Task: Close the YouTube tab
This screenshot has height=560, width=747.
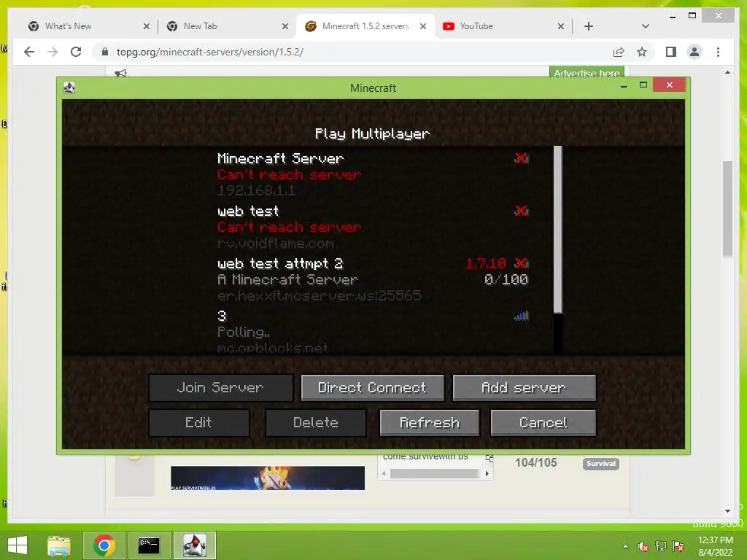Action: point(561,26)
